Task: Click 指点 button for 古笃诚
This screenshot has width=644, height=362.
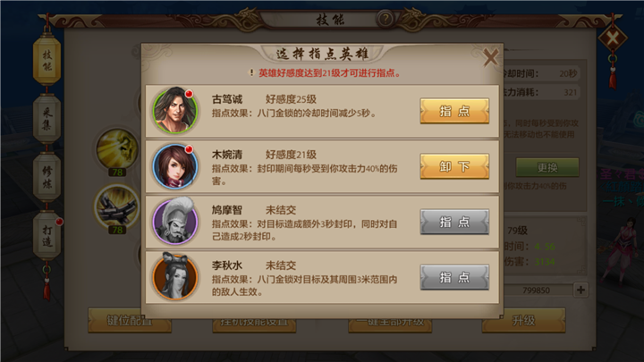Action: click(454, 111)
